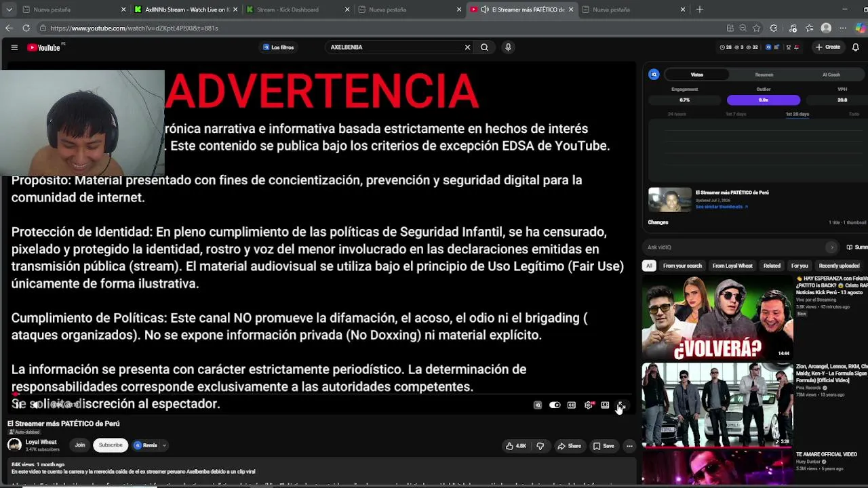Click the vidIQ logo in the panel
The width and height of the screenshot is (868, 488).
click(x=654, y=75)
